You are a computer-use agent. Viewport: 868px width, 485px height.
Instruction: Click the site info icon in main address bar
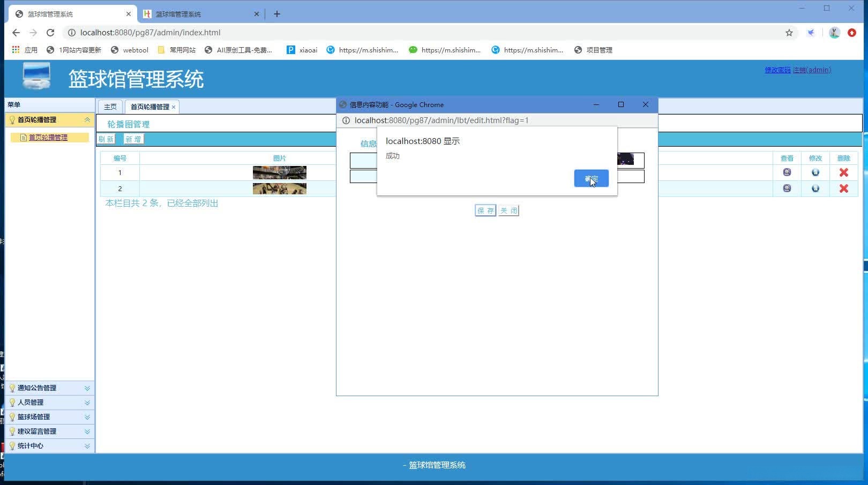pos(71,33)
